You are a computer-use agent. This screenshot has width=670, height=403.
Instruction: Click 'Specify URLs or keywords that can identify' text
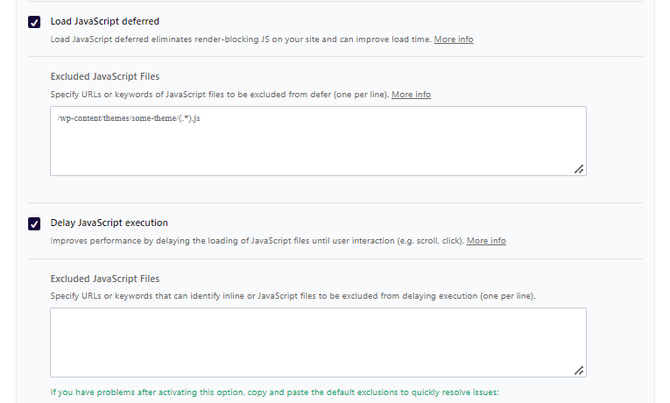coord(293,296)
